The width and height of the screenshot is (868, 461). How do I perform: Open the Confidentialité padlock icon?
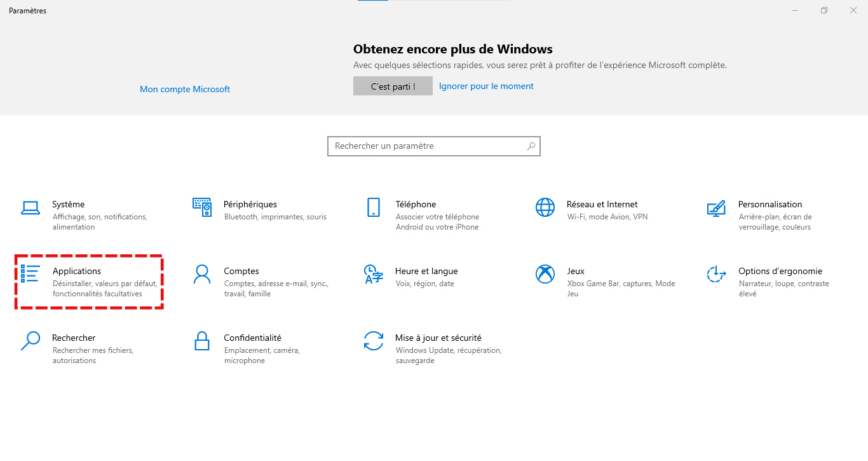click(x=201, y=341)
